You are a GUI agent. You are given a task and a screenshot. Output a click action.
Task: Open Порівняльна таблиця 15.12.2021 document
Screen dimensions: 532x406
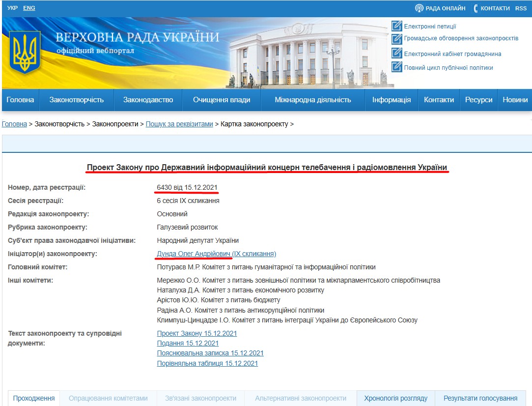tap(207, 363)
